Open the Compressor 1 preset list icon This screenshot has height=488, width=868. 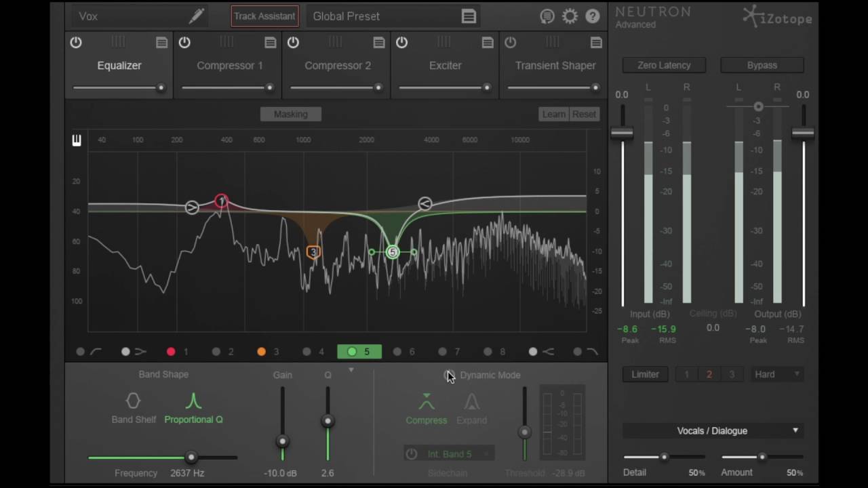point(270,43)
